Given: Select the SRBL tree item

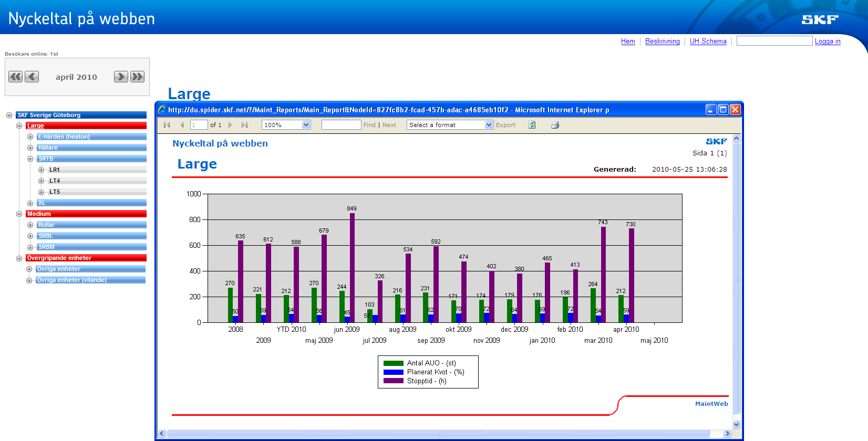Looking at the screenshot, I should click(x=91, y=236).
